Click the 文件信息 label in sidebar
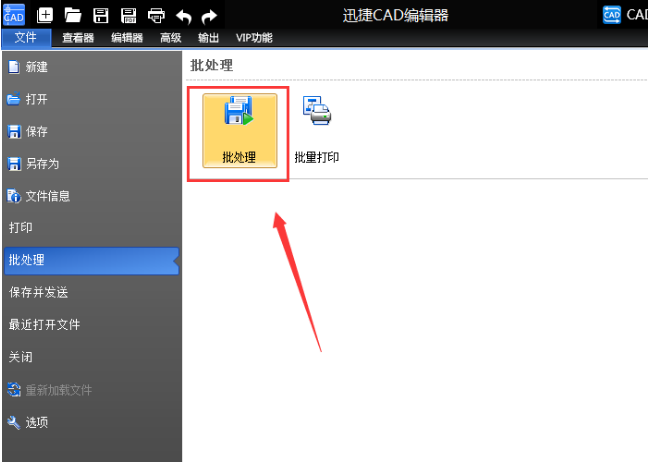Viewport: 649px width, 463px height. pos(48,196)
